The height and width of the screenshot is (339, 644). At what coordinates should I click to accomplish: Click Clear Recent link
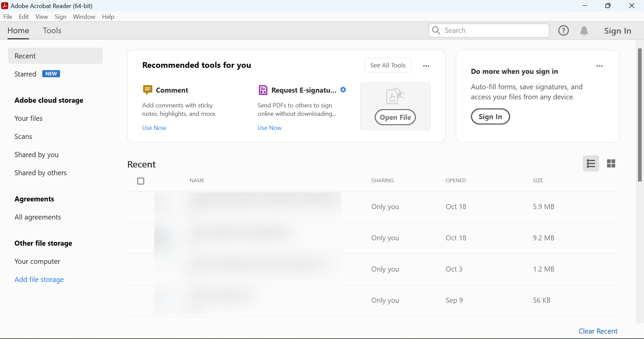click(x=598, y=331)
